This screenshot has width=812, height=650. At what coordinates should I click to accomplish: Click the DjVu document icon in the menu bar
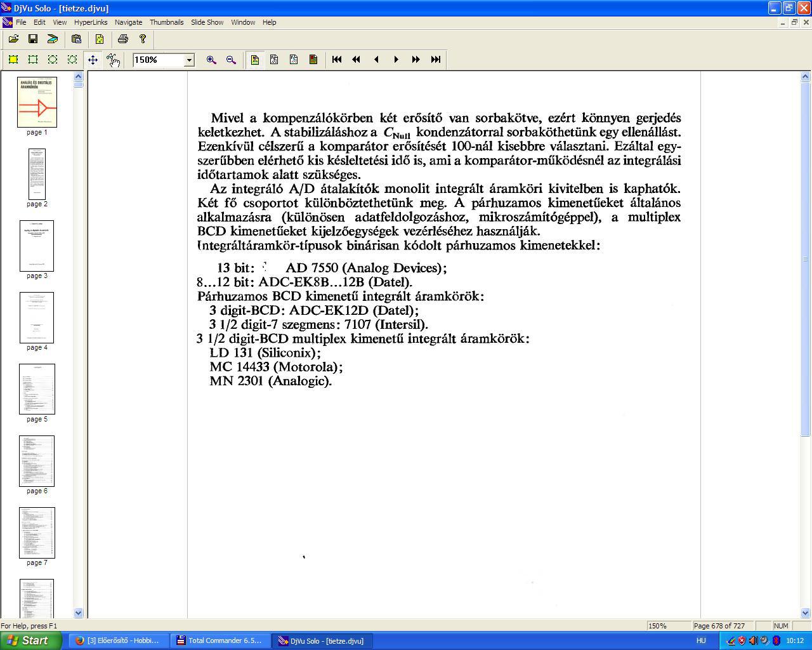click(7, 22)
